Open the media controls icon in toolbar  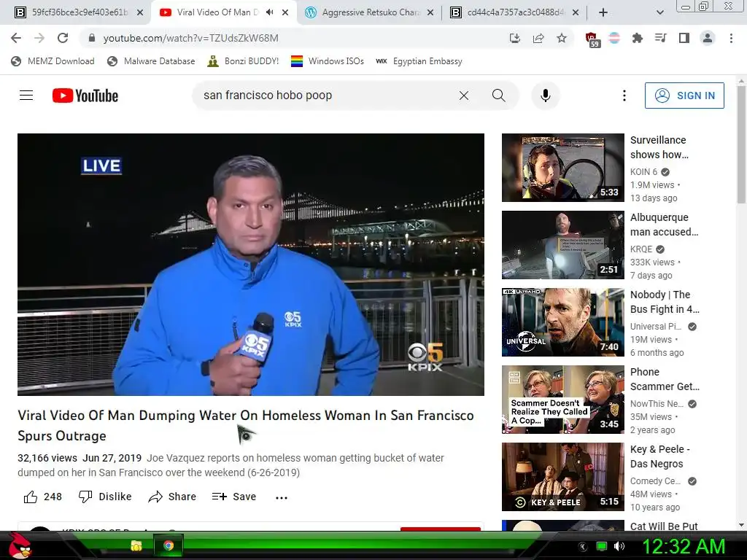[660, 38]
